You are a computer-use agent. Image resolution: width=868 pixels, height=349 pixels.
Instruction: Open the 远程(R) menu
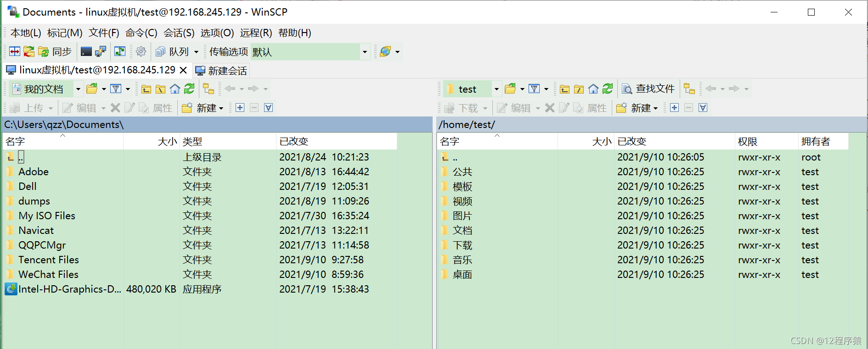[x=256, y=33]
